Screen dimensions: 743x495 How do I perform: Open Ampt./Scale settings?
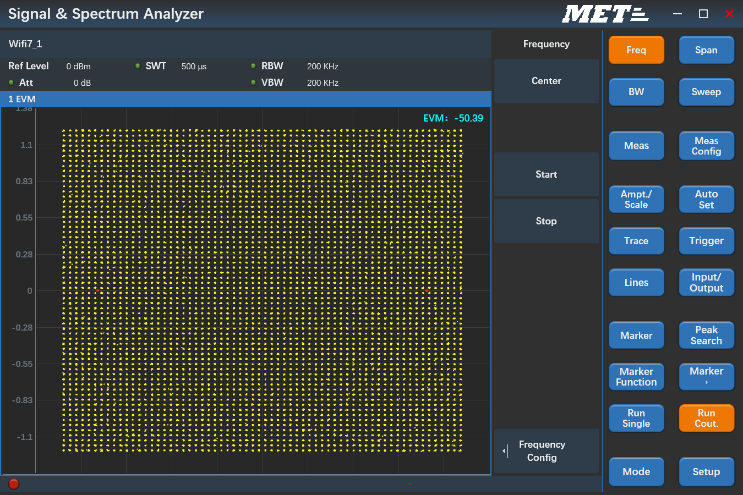point(636,199)
